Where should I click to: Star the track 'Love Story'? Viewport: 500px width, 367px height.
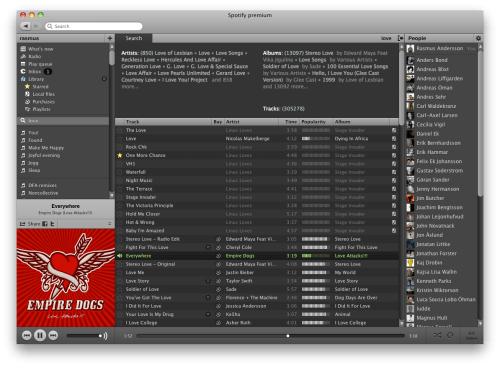pyautogui.click(x=120, y=281)
